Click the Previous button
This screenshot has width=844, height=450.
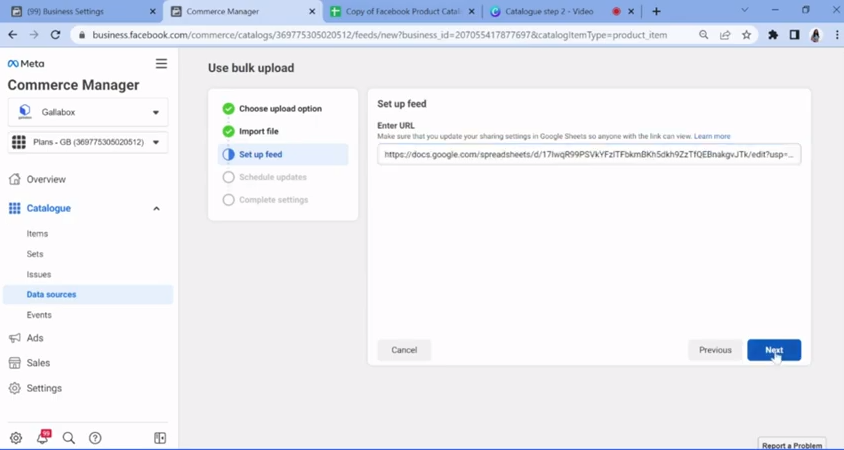715,350
